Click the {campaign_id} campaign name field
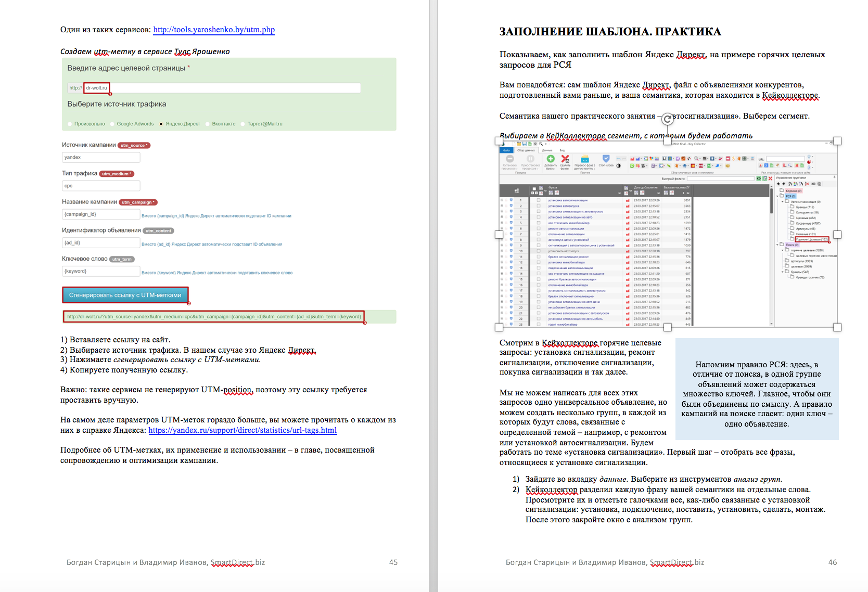Image resolution: width=868 pixels, height=592 pixels. tap(101, 214)
